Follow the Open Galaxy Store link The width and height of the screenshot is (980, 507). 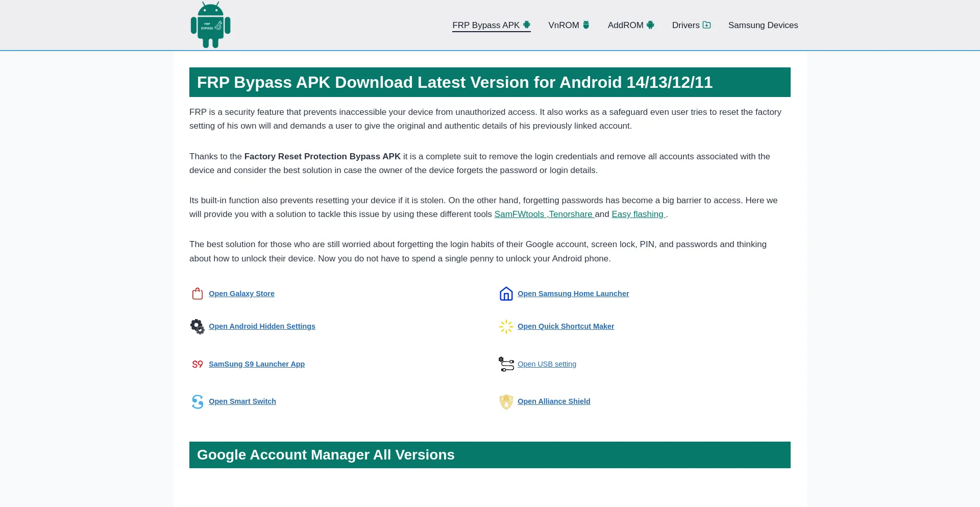click(241, 294)
